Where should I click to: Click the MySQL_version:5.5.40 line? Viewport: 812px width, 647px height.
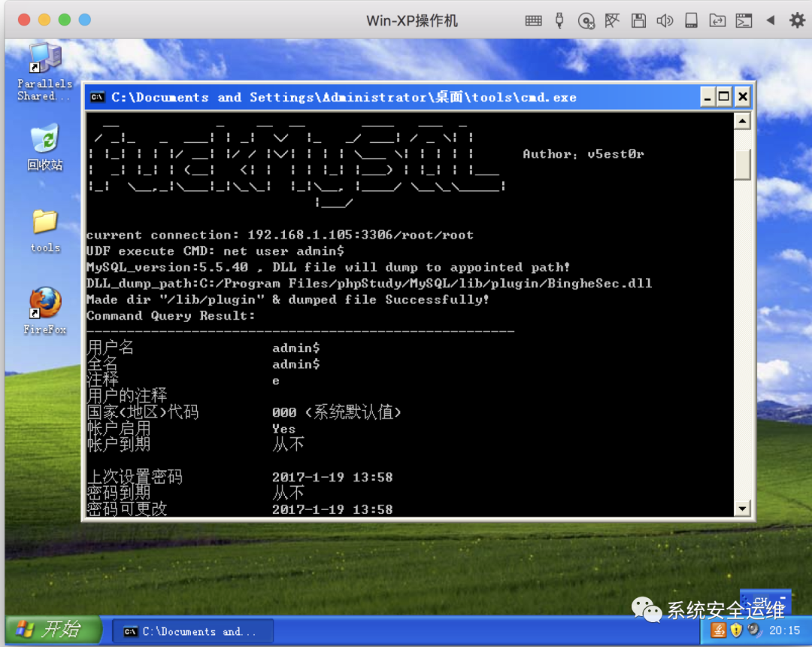point(328,267)
